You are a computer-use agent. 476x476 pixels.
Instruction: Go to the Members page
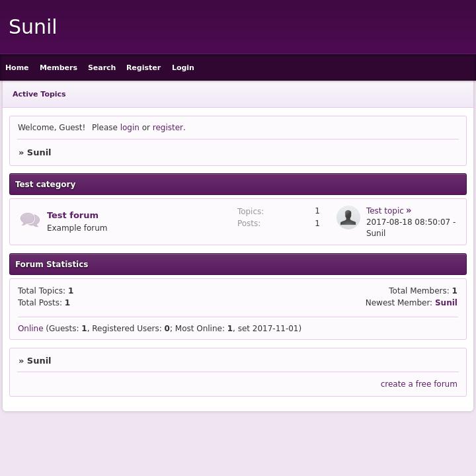tap(58, 67)
